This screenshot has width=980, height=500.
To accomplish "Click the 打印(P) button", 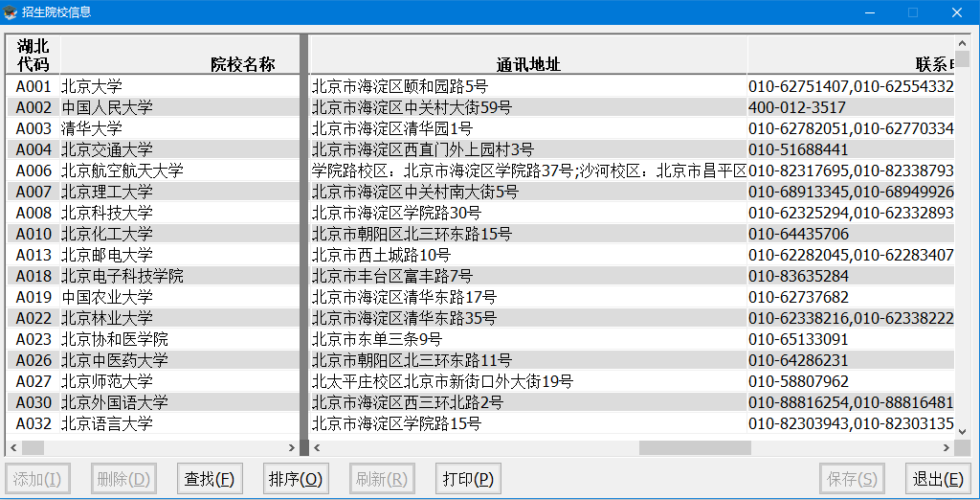I will coord(468,479).
